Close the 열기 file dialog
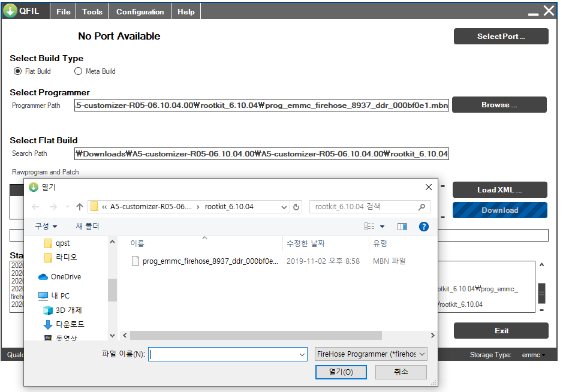Screen dimensions: 563x392 428,187
